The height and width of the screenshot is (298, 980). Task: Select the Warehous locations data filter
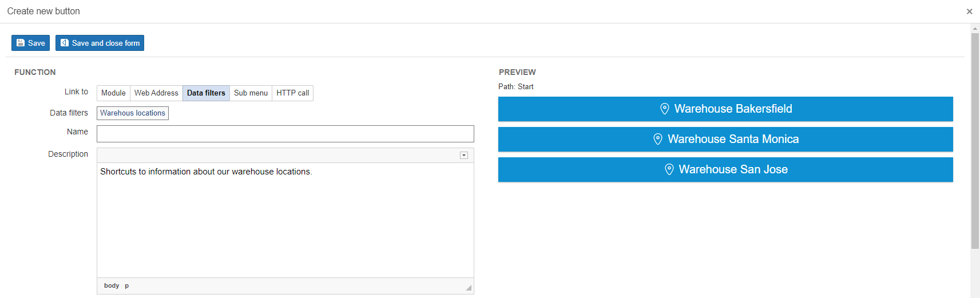pos(133,113)
